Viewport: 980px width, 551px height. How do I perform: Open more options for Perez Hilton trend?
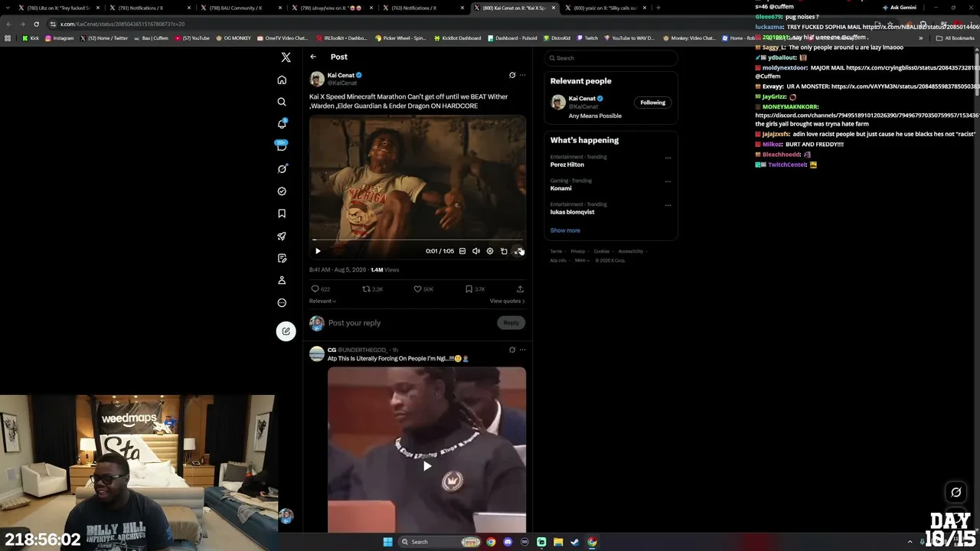coord(668,158)
